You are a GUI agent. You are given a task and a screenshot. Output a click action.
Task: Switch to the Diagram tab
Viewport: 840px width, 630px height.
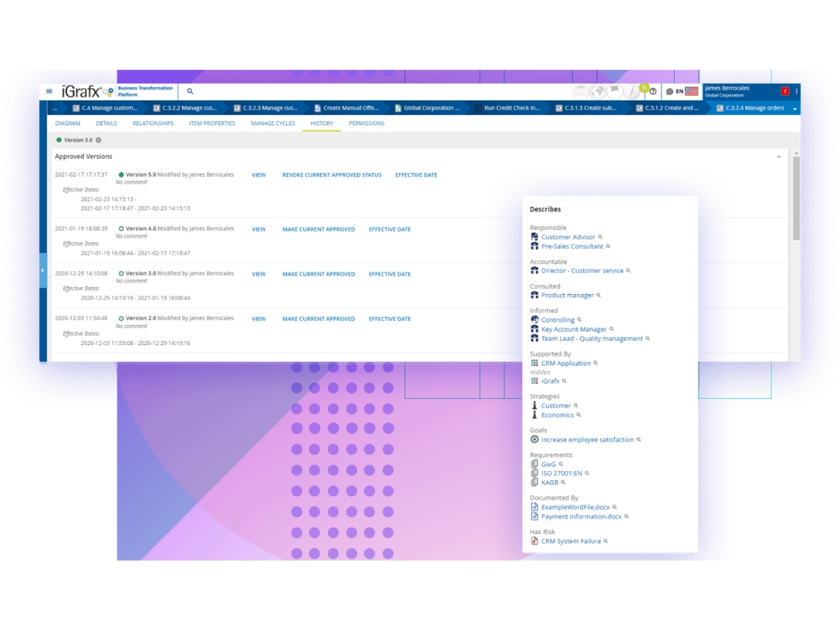[x=68, y=123]
